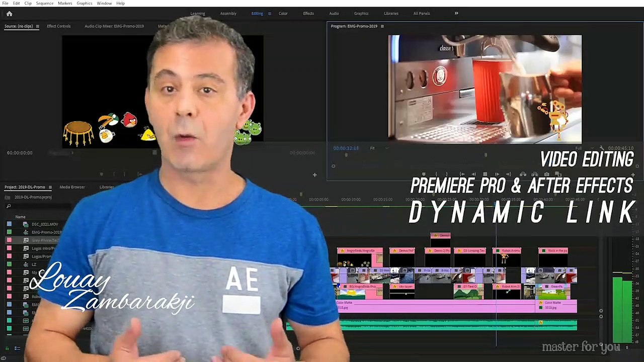Show the workspace overflow chevron menu
The width and height of the screenshot is (644, 362).
456,14
